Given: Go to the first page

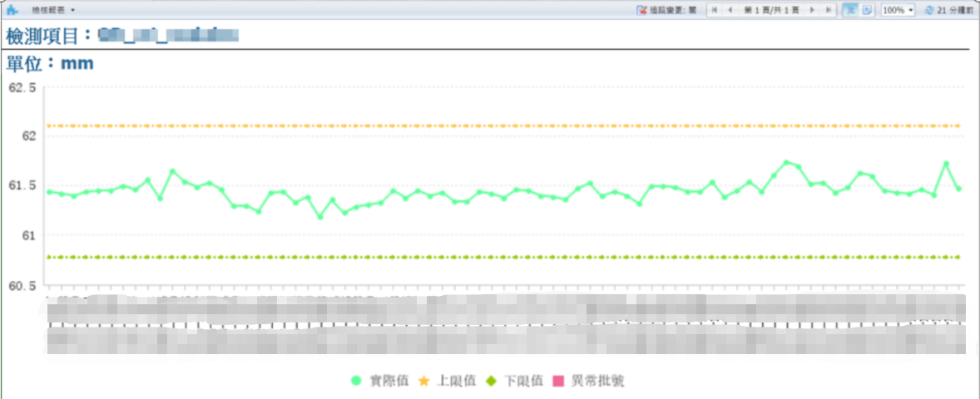Looking at the screenshot, I should pyautogui.click(x=715, y=10).
